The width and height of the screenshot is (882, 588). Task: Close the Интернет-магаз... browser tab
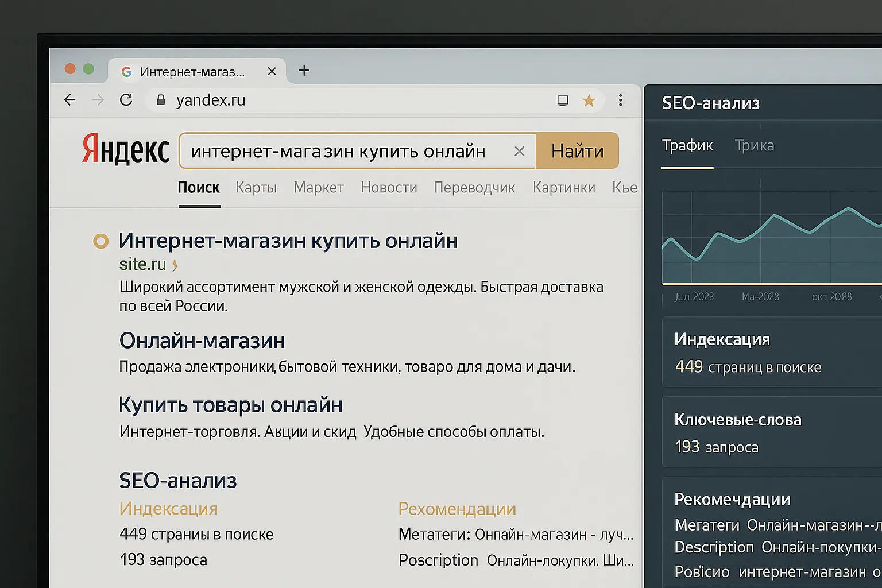[272, 71]
